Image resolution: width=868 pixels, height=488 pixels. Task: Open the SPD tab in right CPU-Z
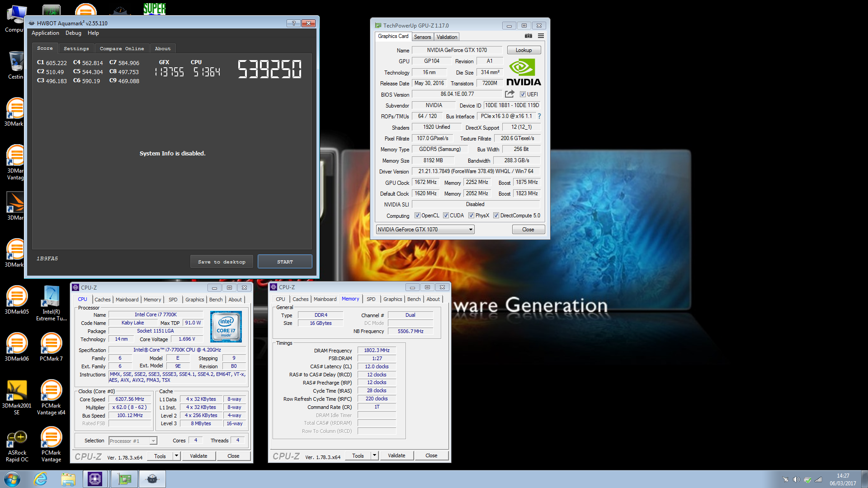[x=371, y=299]
